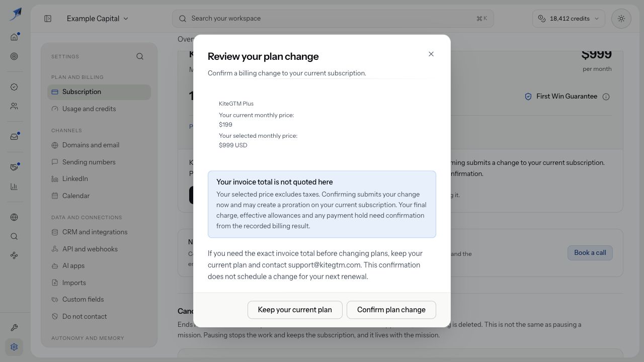This screenshot has width=644, height=362.
Task: Open Usage and credits settings
Action: pos(99,109)
